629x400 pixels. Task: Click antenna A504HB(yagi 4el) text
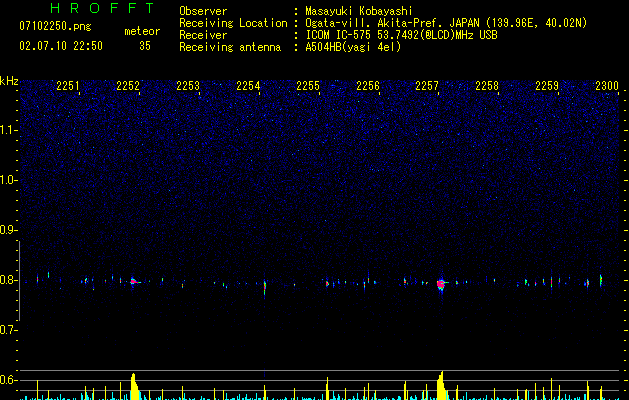[x=353, y=47]
